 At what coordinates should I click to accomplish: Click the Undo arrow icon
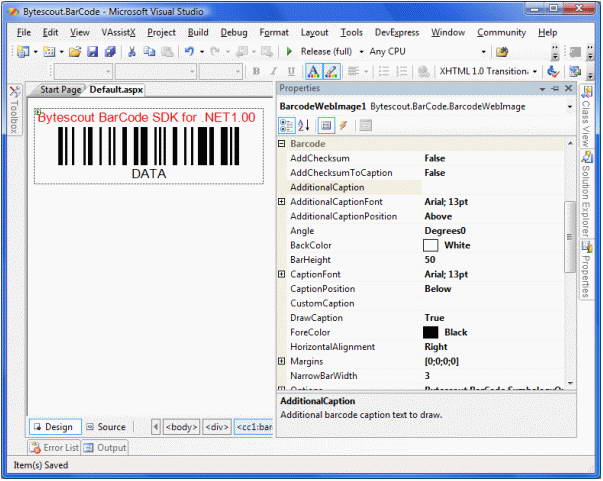click(189, 52)
